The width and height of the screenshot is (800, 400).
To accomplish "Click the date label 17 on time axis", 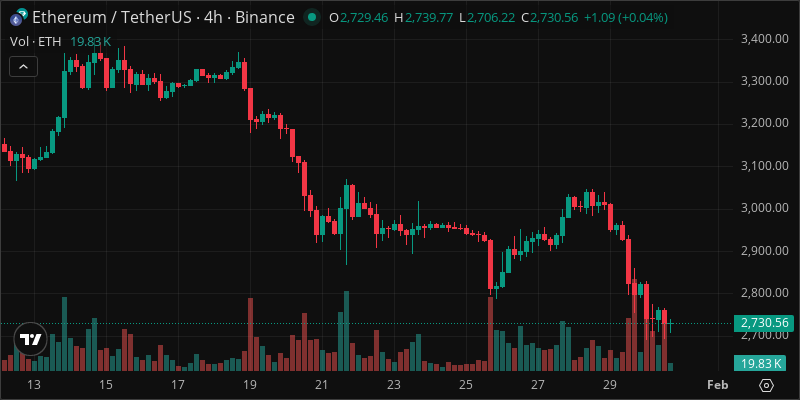I will click(x=178, y=384).
